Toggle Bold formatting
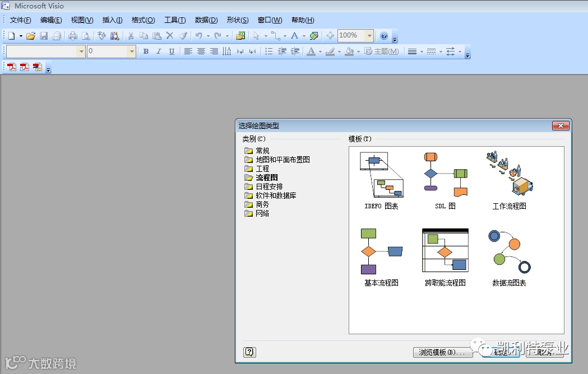 click(x=146, y=52)
